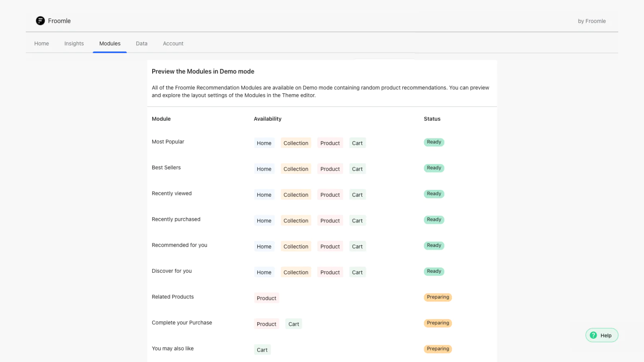
Task: Click Ready status for Recently viewed
Action: (434, 194)
